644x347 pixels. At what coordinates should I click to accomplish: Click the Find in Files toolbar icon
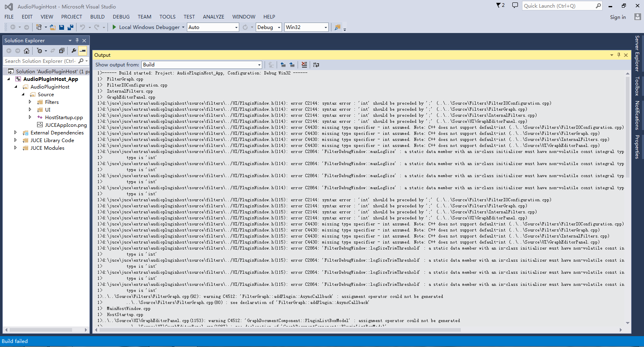(x=338, y=27)
